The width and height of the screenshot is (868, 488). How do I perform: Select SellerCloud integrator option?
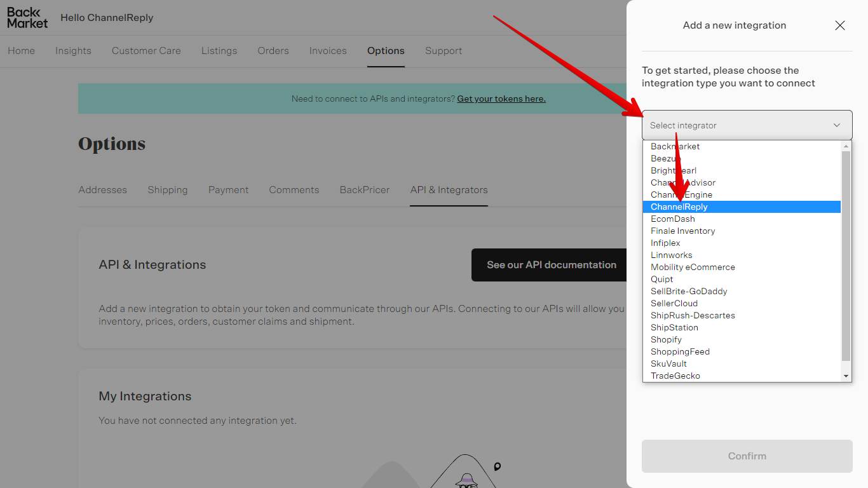click(x=742, y=303)
